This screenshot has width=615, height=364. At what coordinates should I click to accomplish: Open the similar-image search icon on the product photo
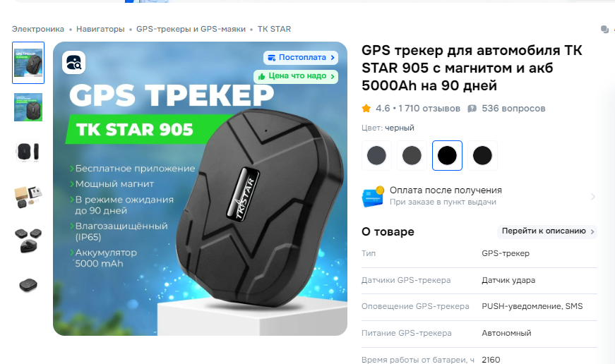[x=73, y=62]
